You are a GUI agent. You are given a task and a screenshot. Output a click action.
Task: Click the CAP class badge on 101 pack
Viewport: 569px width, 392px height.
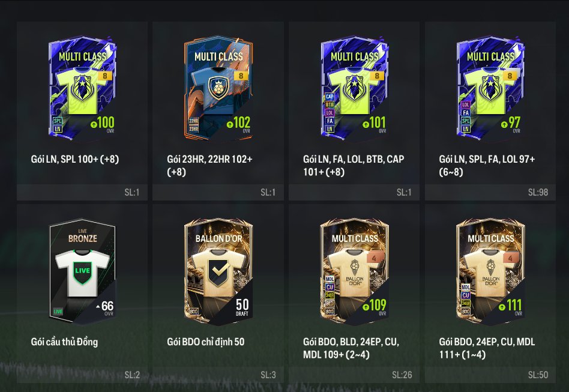330,97
